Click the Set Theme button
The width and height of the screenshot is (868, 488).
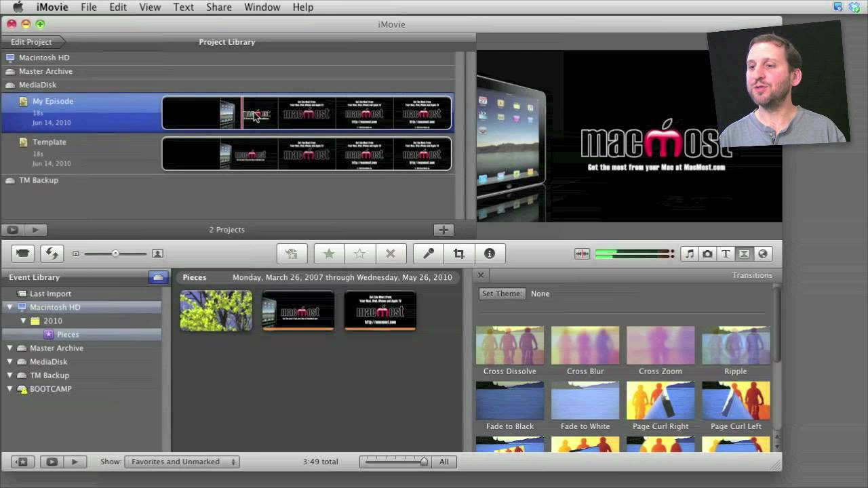coord(502,293)
